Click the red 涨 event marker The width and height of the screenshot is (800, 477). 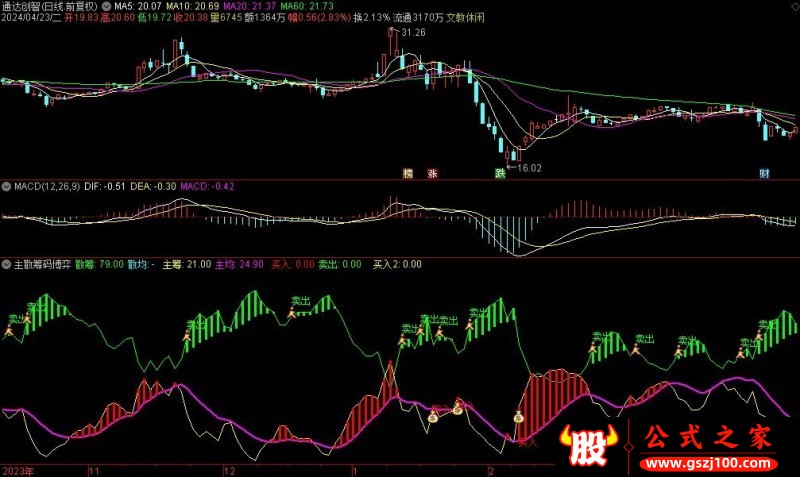(433, 173)
